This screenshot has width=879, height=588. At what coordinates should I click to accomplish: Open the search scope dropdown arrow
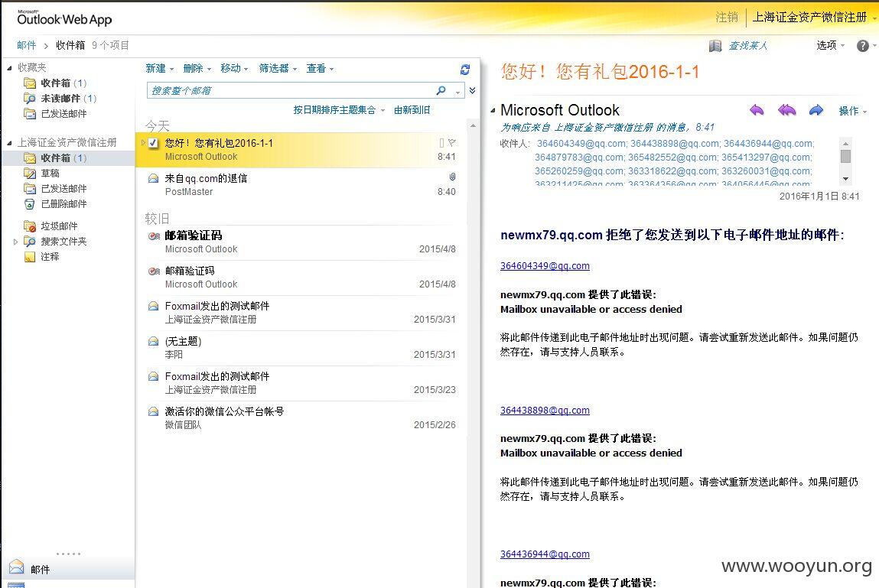tap(458, 91)
